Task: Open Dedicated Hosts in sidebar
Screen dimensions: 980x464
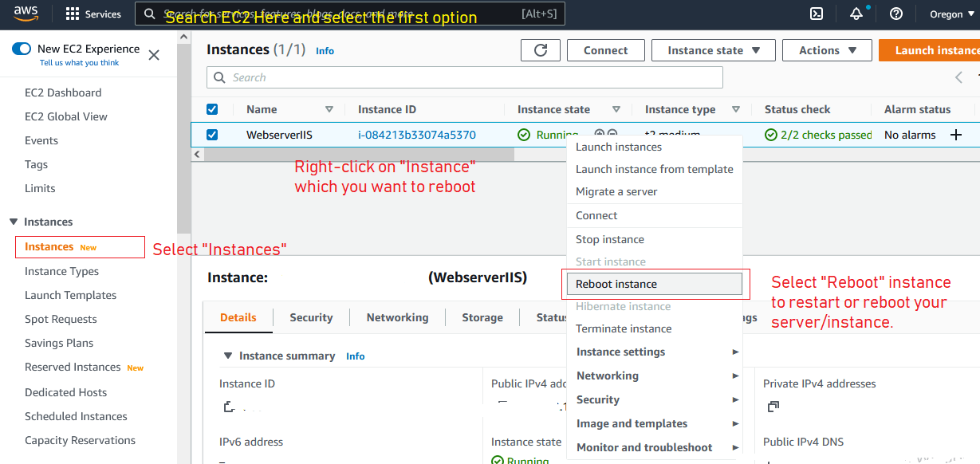Action: tap(65, 392)
